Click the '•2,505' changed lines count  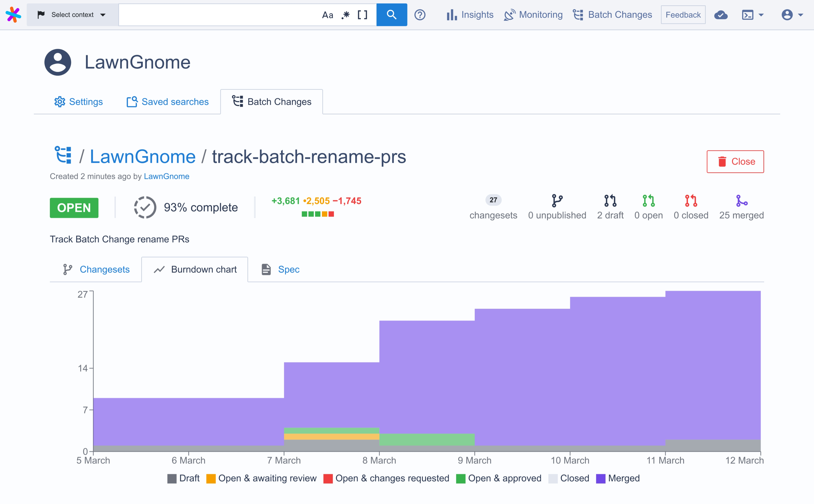(316, 201)
